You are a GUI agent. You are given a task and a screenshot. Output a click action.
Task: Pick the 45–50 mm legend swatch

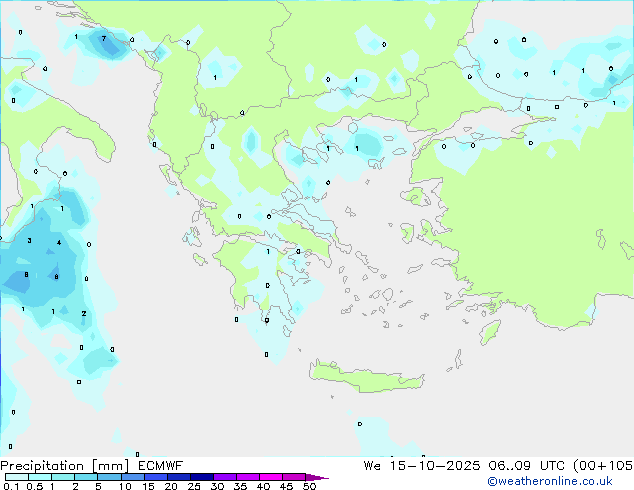294,477
